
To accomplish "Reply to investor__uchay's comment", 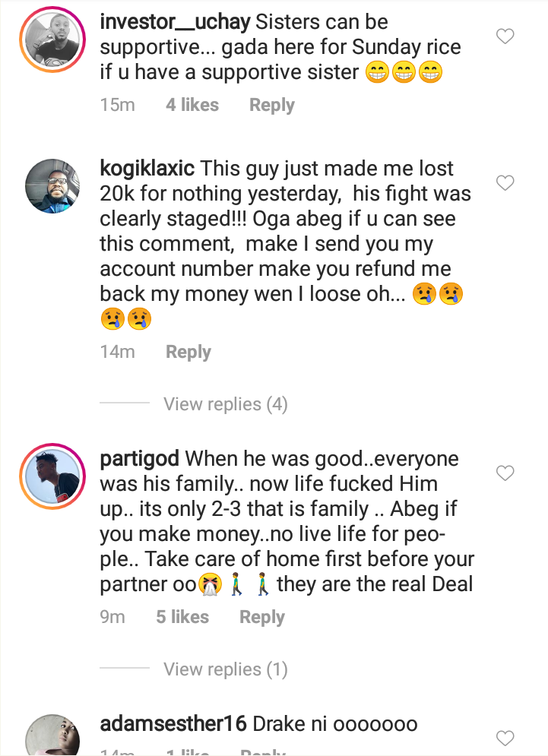I will click(x=271, y=105).
